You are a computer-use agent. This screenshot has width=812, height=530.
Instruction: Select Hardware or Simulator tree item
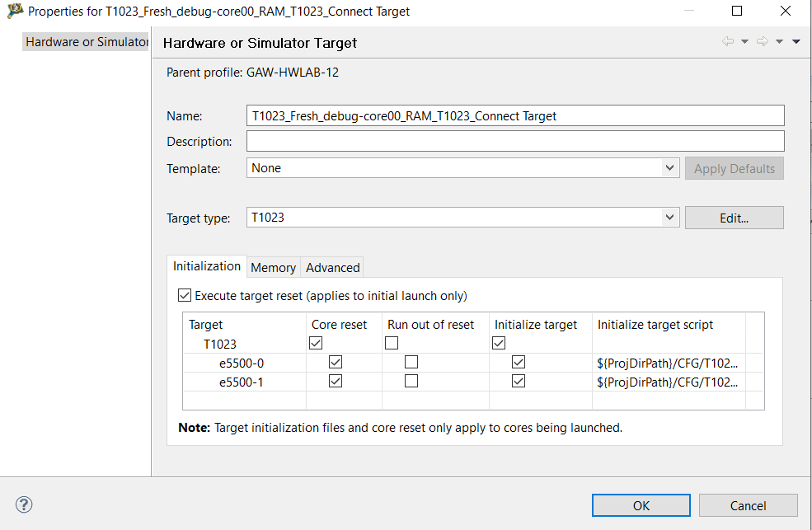point(86,42)
